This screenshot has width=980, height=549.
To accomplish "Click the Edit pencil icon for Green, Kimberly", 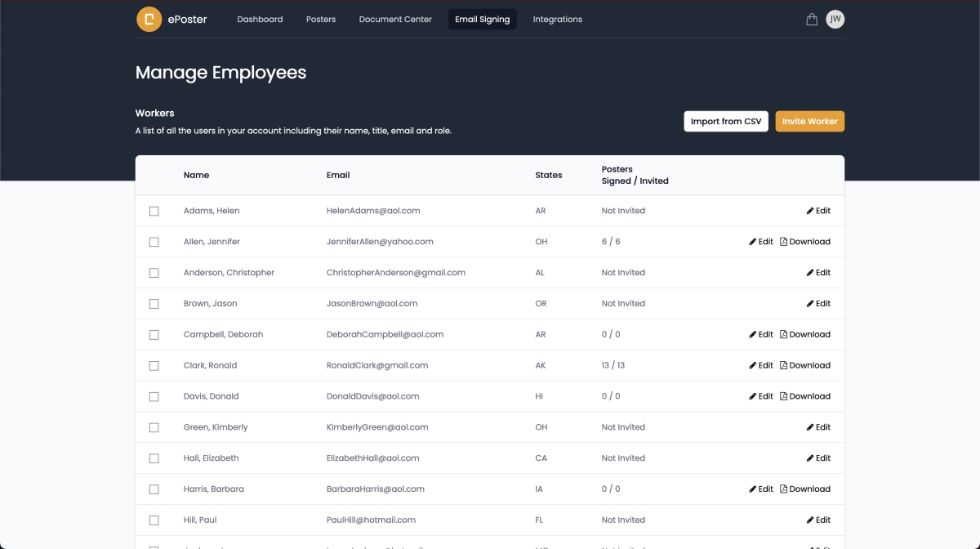I will [x=808, y=426].
